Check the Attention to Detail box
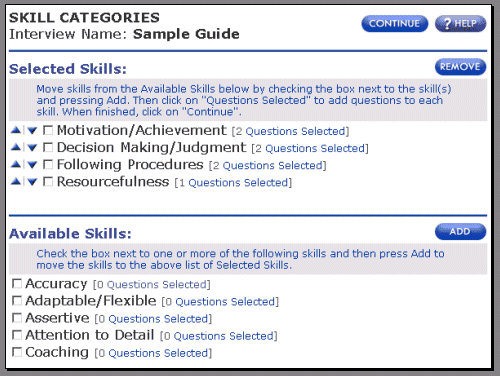The width and height of the screenshot is (500, 376). click(x=17, y=335)
